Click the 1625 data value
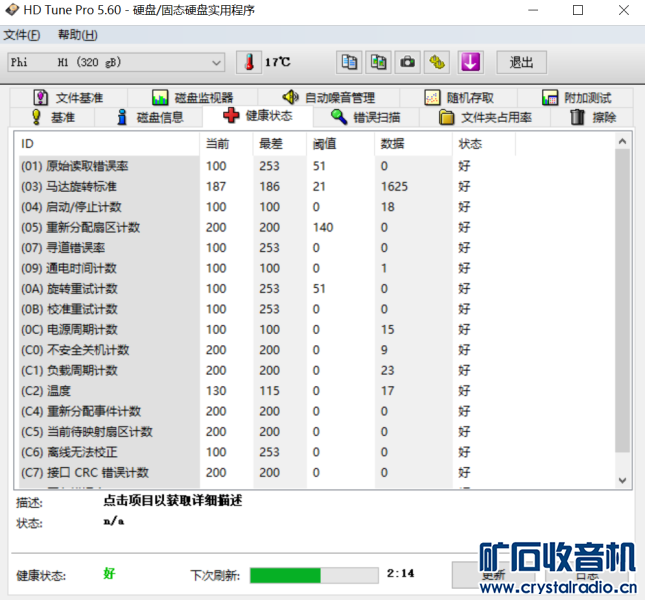645x600 pixels. (x=394, y=187)
